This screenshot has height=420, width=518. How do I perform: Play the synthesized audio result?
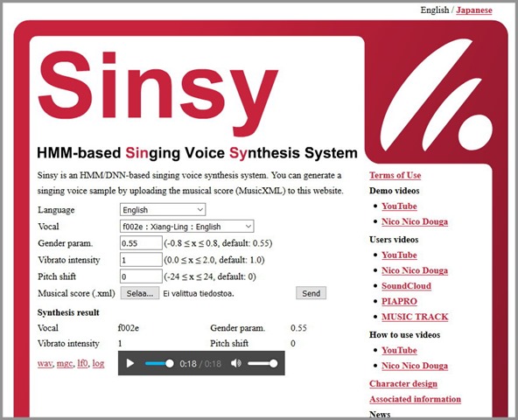point(130,363)
